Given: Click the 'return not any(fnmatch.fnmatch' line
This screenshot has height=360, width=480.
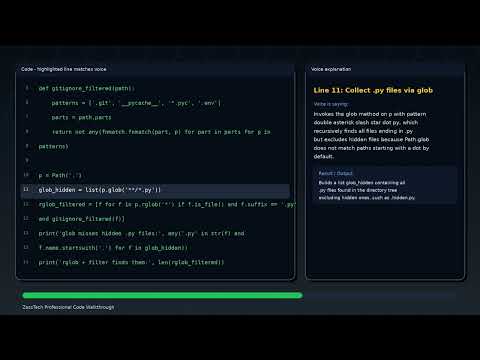Looking at the screenshot, I should click(161, 132).
